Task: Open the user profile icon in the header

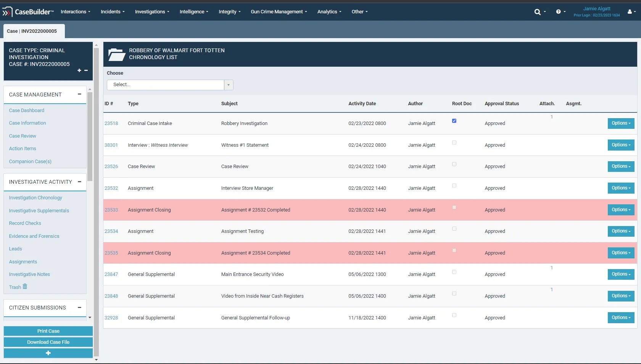Action: [x=630, y=12]
